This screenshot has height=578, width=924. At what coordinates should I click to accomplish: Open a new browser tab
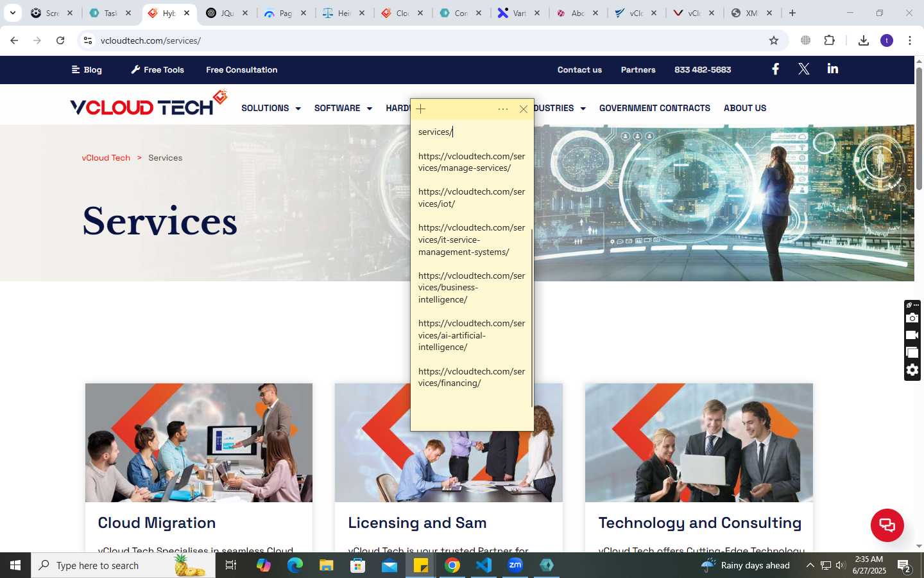792,13
